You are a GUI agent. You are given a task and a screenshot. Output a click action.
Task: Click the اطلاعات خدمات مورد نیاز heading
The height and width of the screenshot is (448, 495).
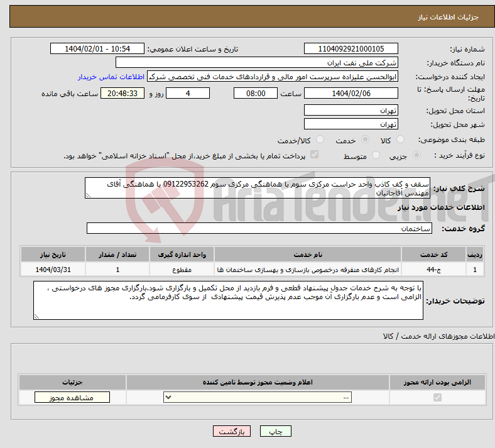(441, 207)
